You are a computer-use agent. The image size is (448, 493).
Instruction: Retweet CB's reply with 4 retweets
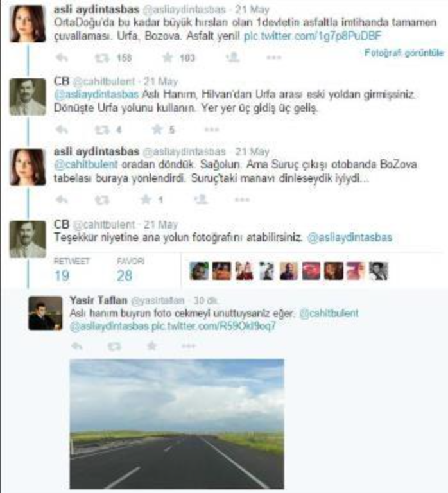(x=102, y=130)
